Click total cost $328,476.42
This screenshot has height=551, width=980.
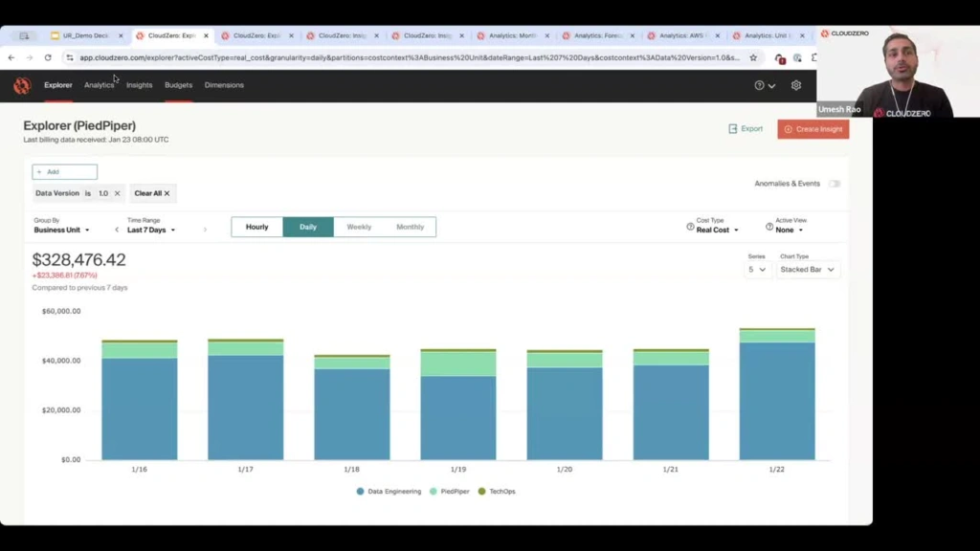tap(78, 260)
